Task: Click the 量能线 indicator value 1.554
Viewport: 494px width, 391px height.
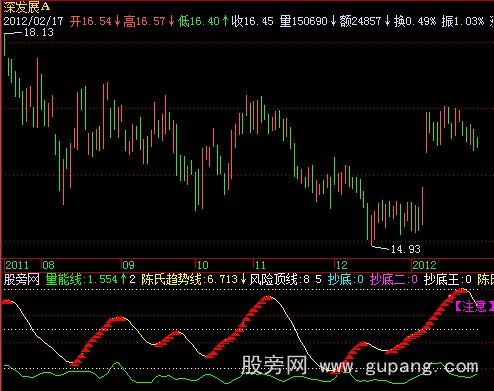Action: click(81, 279)
